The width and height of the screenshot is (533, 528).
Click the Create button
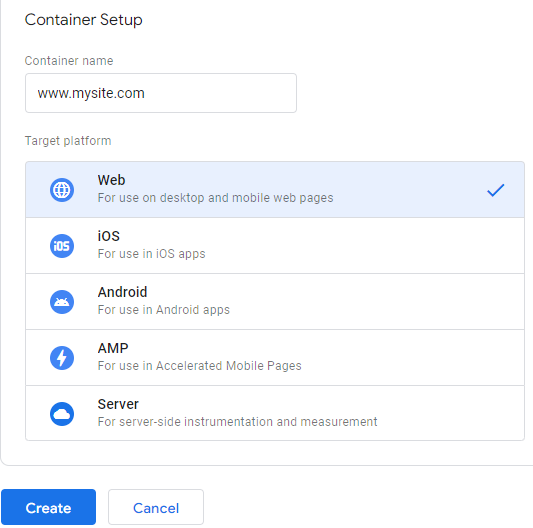pos(48,507)
